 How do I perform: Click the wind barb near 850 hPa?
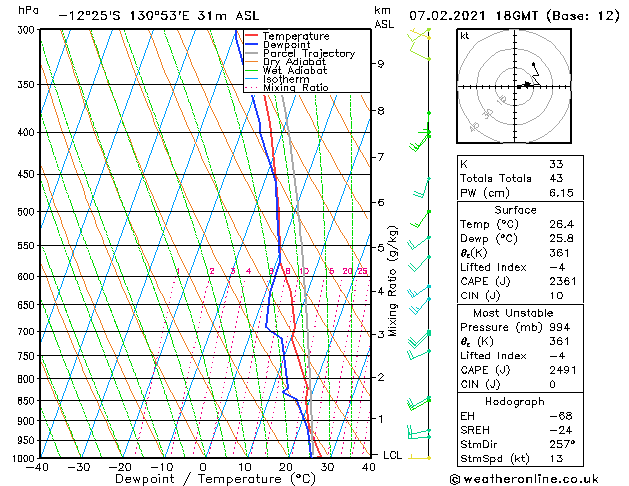(418, 403)
